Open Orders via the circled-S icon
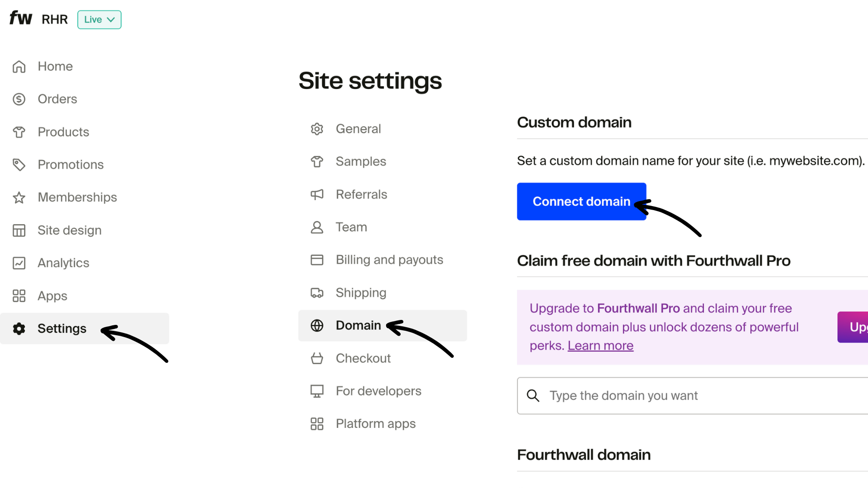868x488 pixels. [x=19, y=99]
